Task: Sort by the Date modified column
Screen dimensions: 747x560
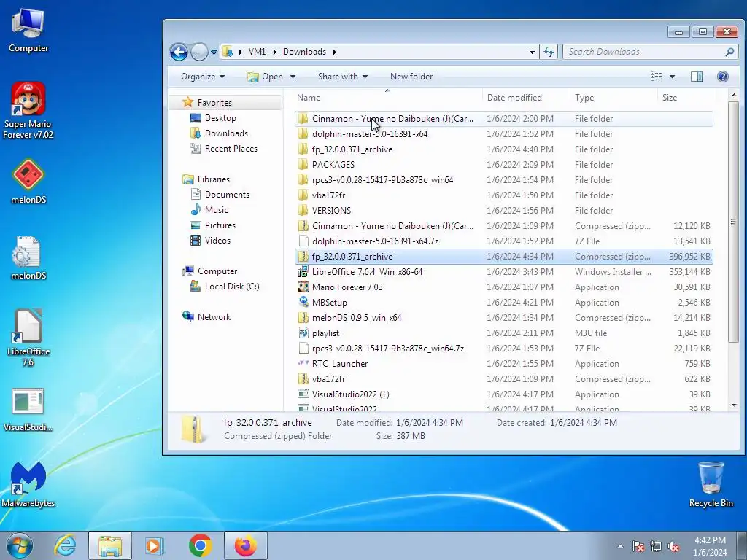Action: [526, 98]
